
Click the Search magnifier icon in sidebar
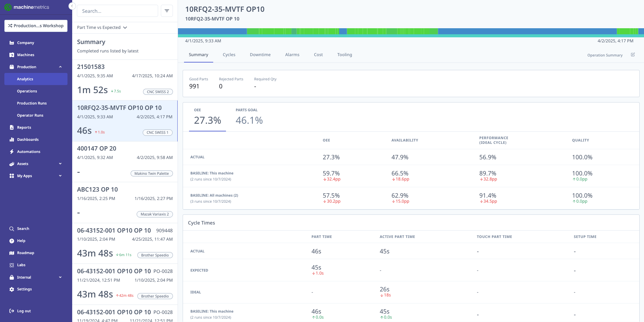(x=12, y=229)
